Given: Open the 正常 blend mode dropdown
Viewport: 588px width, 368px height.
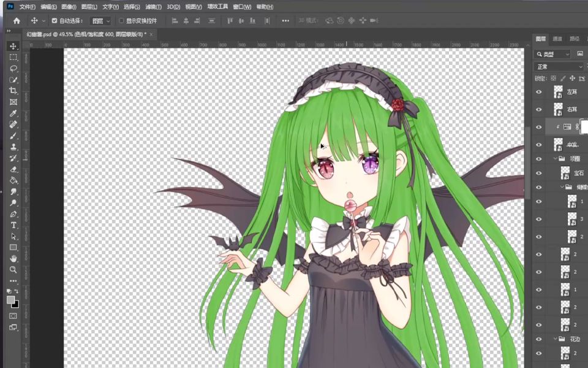Looking at the screenshot, I should [x=559, y=66].
